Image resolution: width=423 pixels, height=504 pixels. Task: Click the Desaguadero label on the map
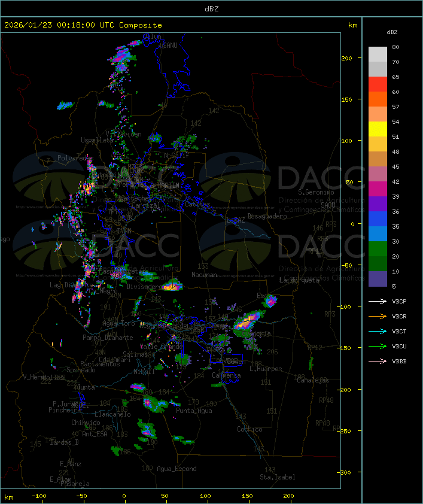[267, 216]
